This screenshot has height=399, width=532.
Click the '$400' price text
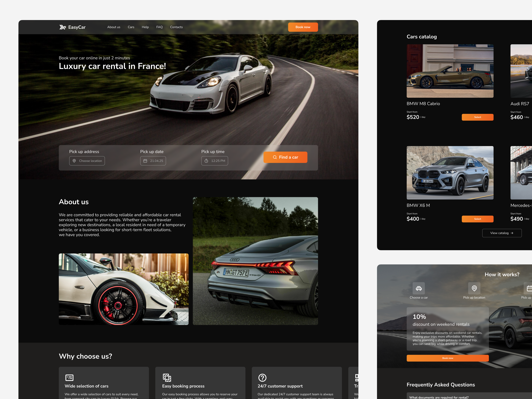(413, 219)
